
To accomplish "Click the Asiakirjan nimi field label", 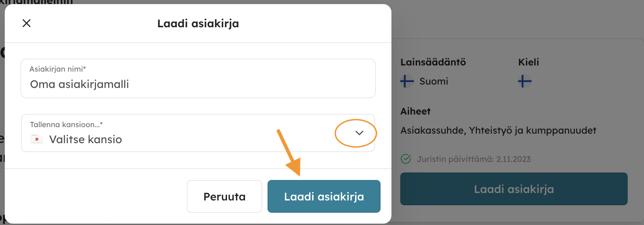I will point(58,69).
